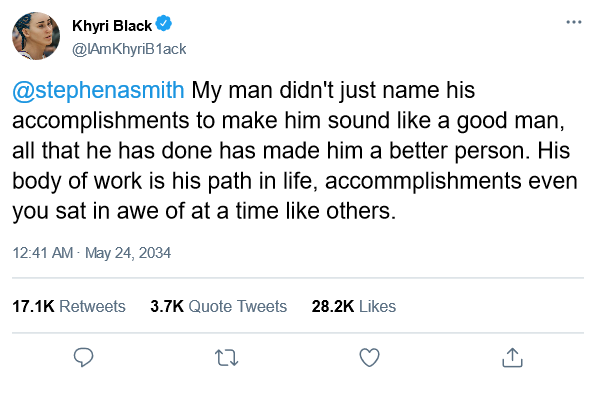Open the three-dot more options menu
Image resolution: width=596 pixels, height=394 pixels.
574,22
